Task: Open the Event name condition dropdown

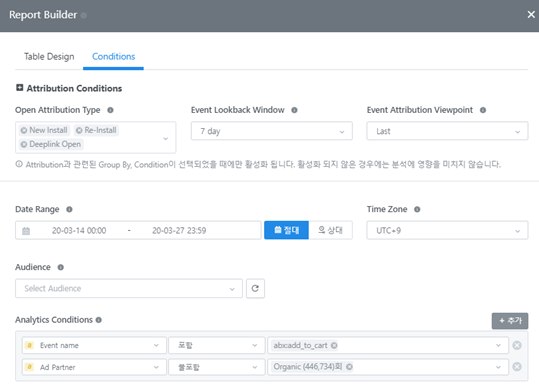Action: (x=94, y=345)
